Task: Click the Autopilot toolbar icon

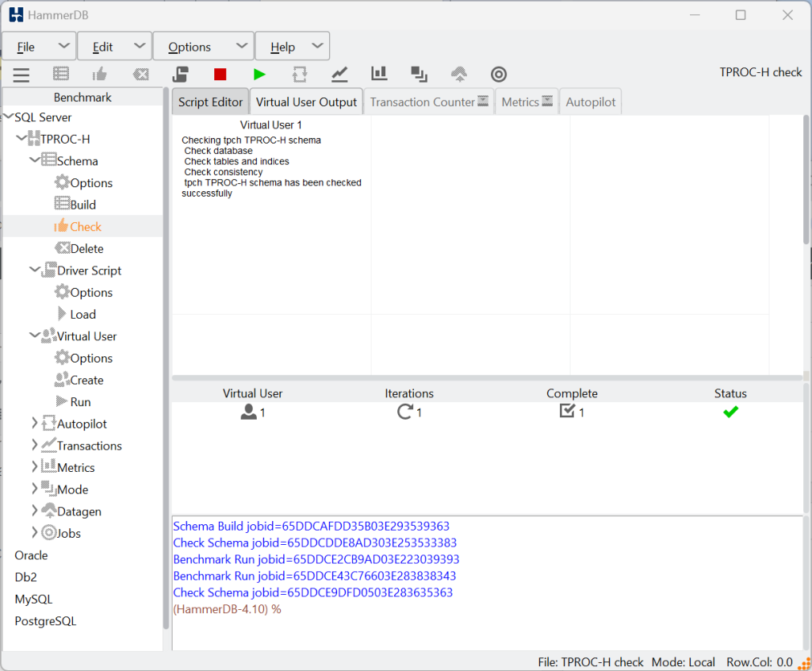Action: [299, 75]
